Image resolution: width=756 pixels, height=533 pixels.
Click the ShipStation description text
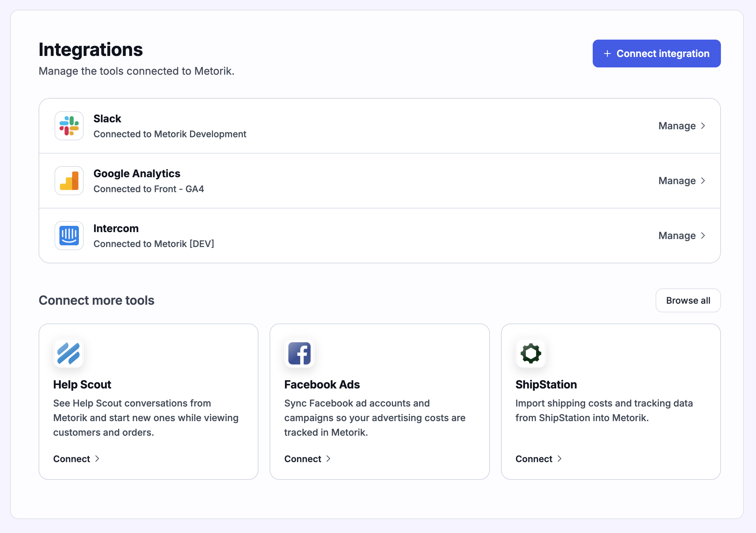tap(604, 410)
